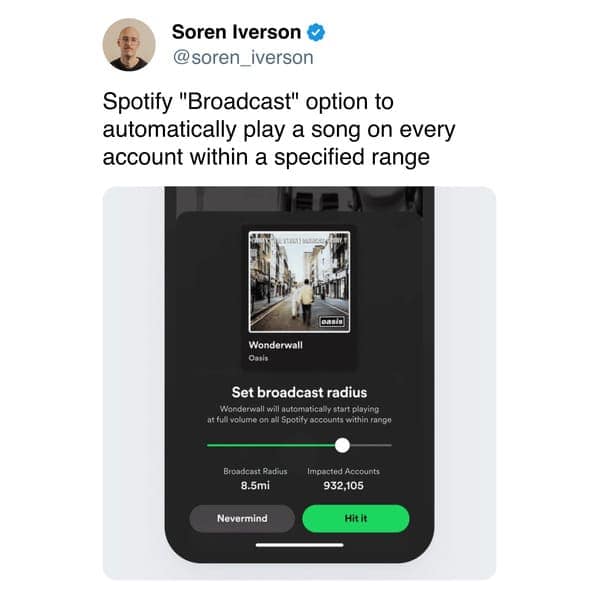599x599 pixels.
Task: Click the verified badge next to the name
Action: (316, 32)
